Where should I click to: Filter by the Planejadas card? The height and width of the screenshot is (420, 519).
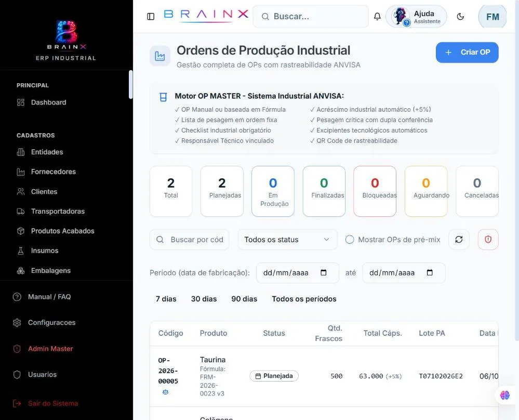(222, 191)
